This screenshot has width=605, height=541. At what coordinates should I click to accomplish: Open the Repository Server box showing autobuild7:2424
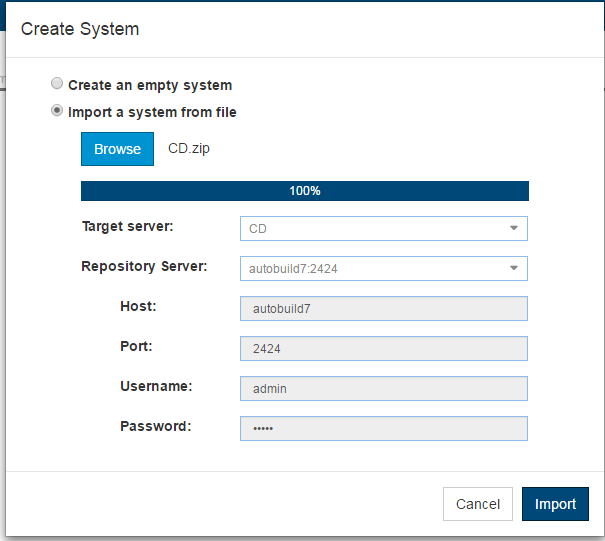pyautogui.click(x=384, y=269)
